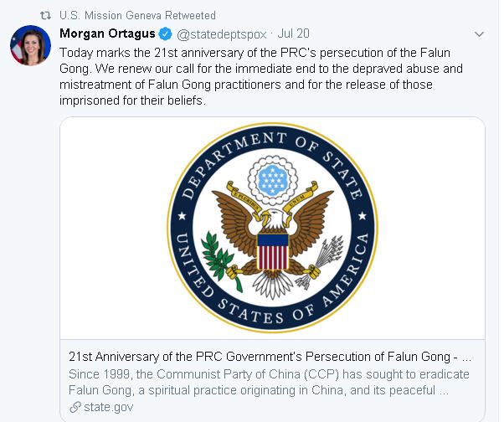
Task: Open the Department of State seal image
Action: [272, 226]
